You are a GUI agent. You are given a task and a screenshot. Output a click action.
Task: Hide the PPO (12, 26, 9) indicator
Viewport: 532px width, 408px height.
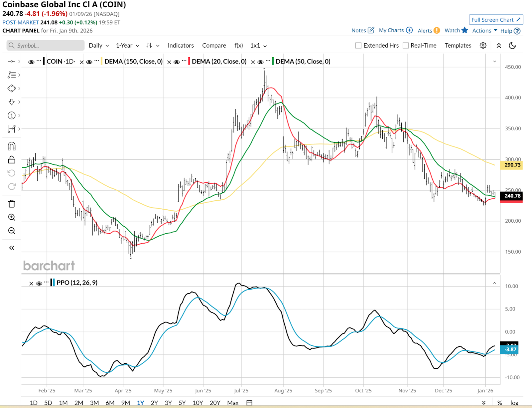pyautogui.click(x=39, y=283)
